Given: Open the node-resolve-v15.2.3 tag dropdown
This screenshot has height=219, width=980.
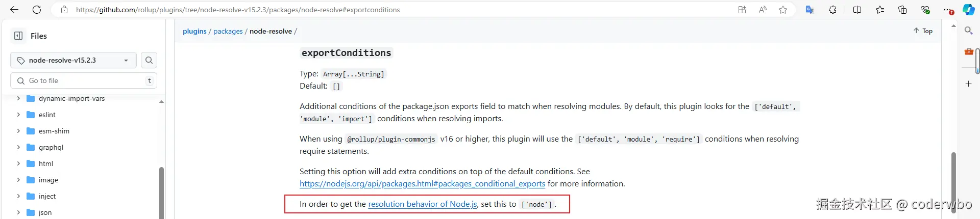Looking at the screenshot, I should 73,60.
